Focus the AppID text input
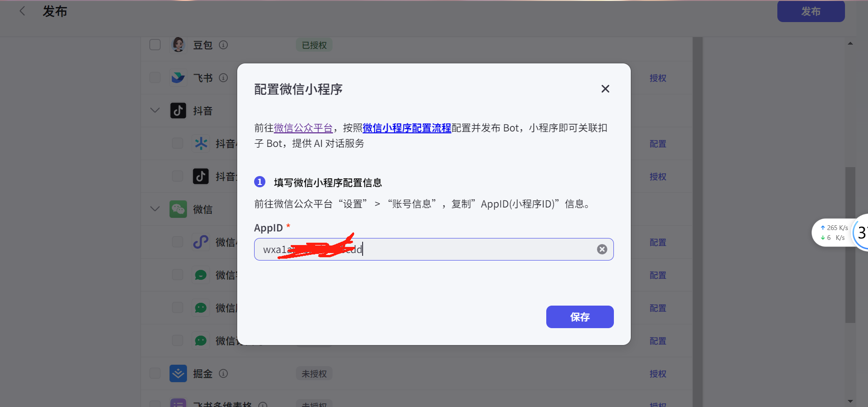The width and height of the screenshot is (868, 407). [x=470, y=249]
